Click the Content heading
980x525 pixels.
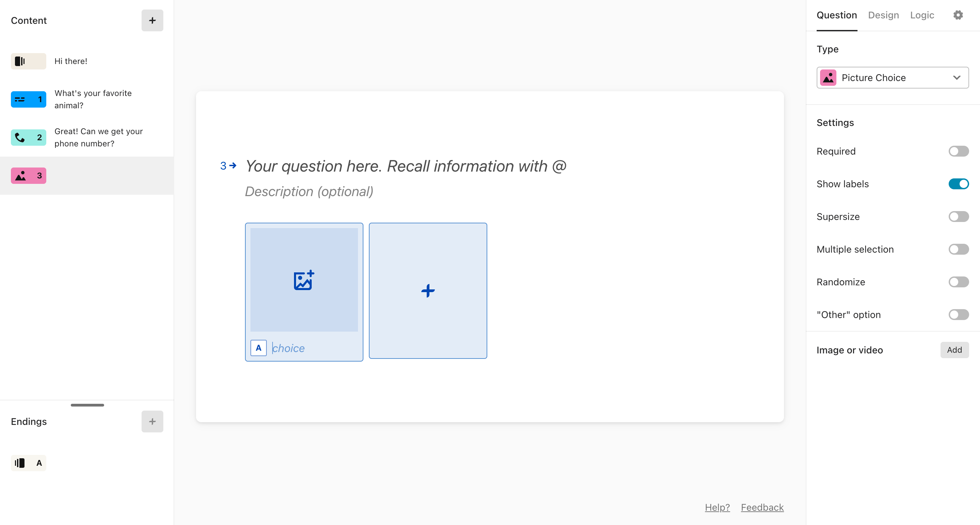(x=29, y=20)
